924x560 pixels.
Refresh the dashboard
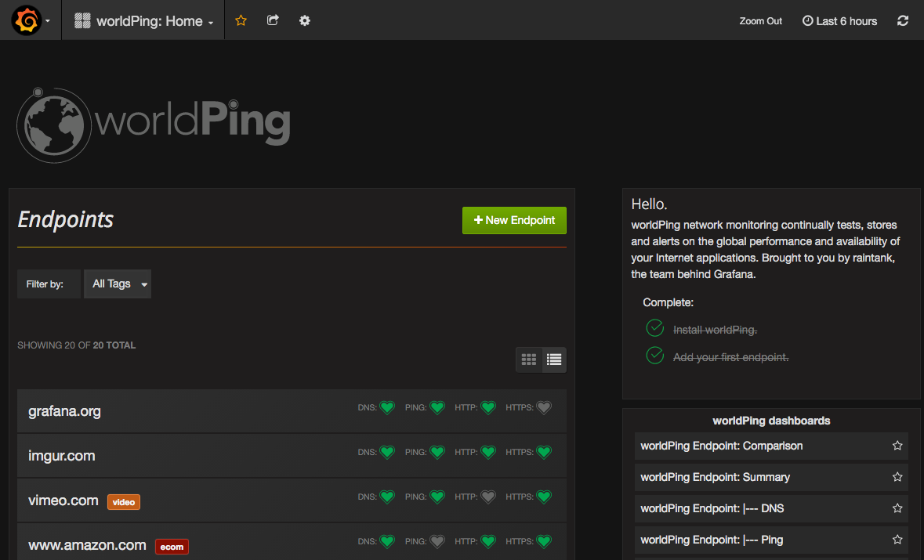902,20
